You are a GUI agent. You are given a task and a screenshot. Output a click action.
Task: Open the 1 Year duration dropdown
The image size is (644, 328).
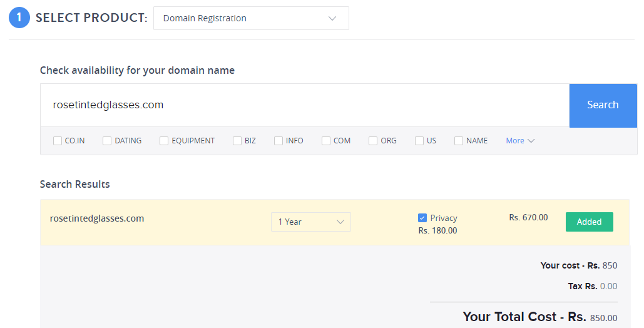[310, 222]
